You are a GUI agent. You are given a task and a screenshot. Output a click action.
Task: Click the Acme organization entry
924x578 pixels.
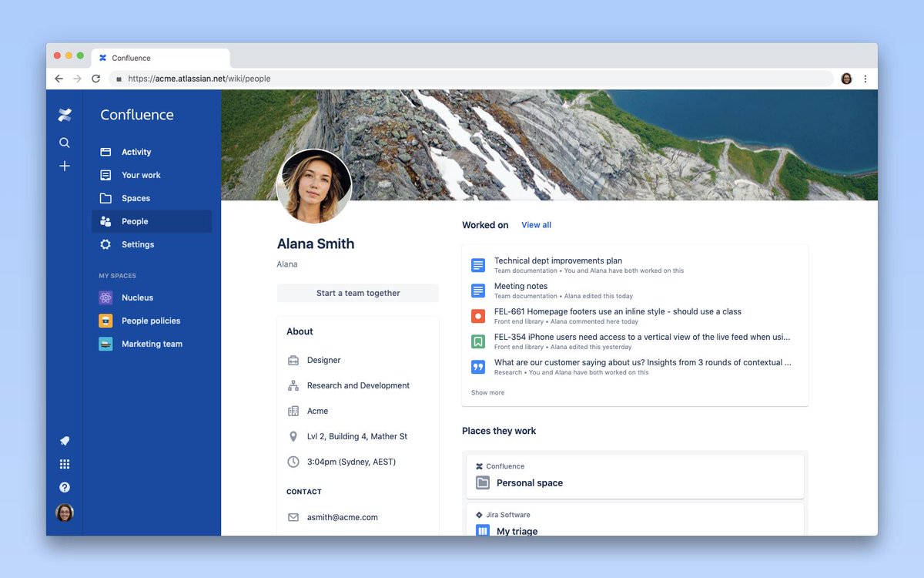[x=317, y=411]
